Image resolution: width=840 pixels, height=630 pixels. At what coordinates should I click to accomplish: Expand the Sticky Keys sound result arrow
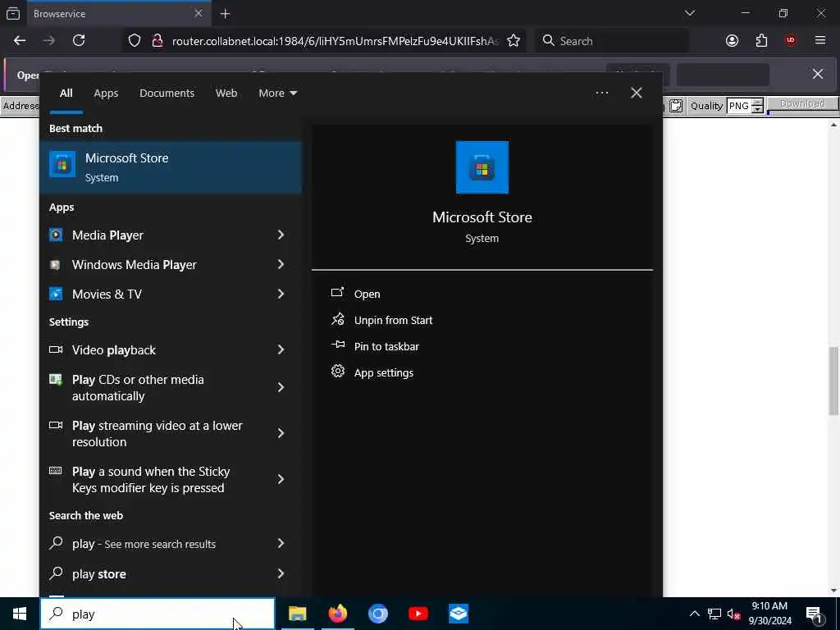281,479
